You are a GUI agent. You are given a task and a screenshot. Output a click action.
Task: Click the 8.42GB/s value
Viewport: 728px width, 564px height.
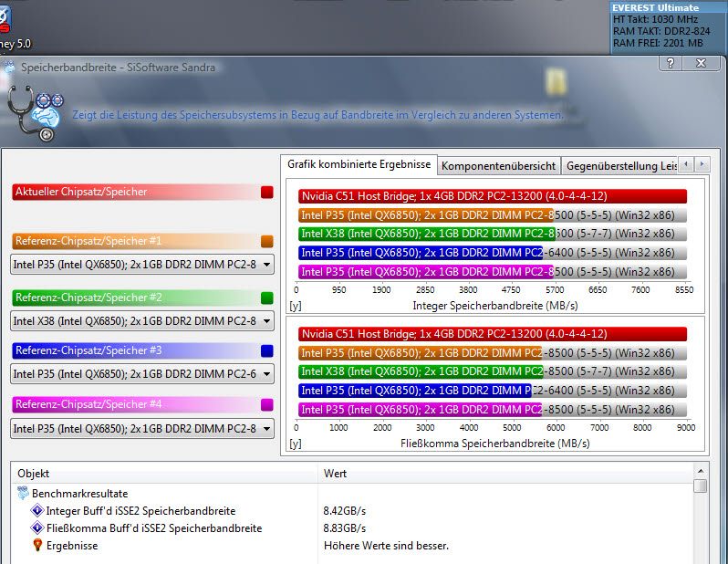(x=345, y=511)
